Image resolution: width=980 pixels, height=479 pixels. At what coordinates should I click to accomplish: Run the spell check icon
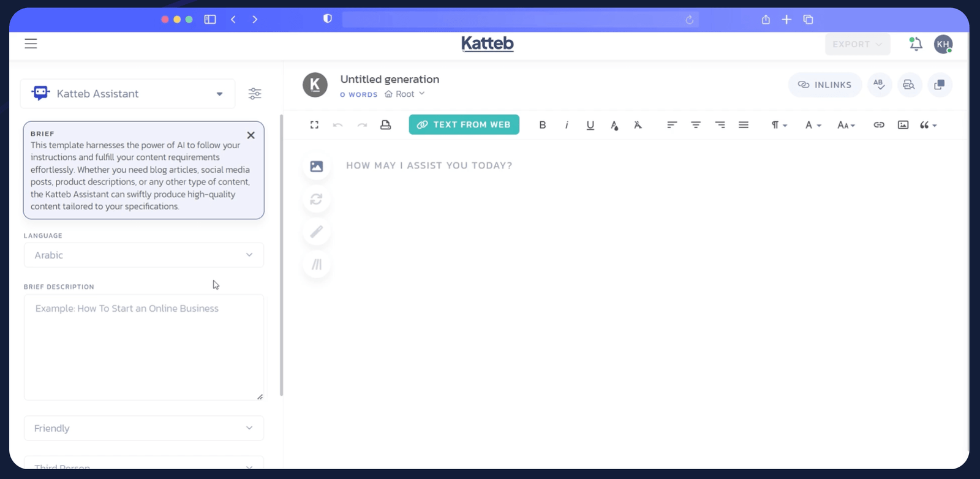click(880, 85)
